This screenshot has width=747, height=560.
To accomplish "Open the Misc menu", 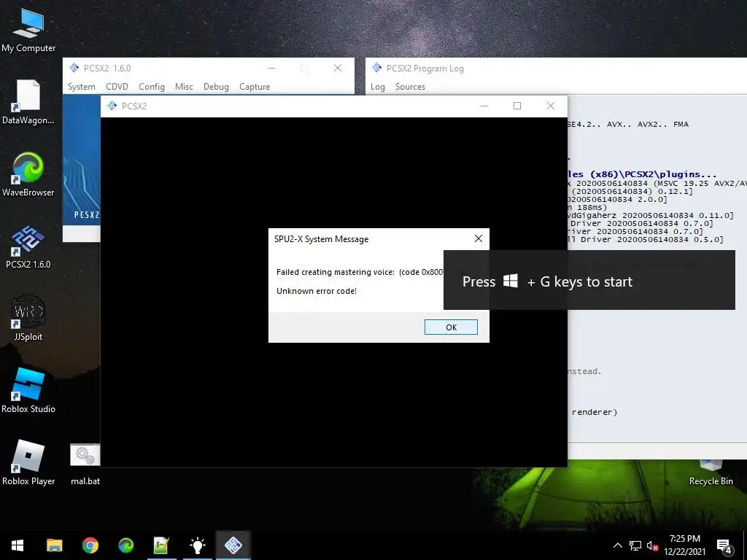I will [184, 87].
